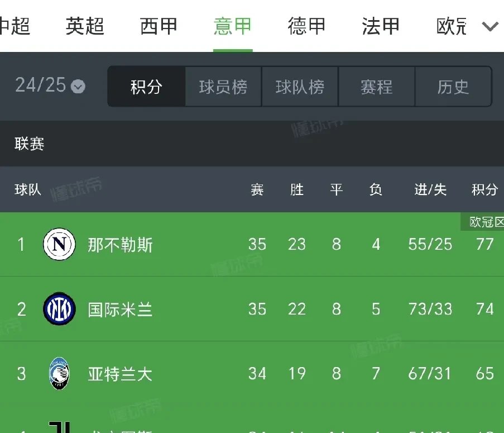Click the Napoli club crest logo

coord(59,244)
